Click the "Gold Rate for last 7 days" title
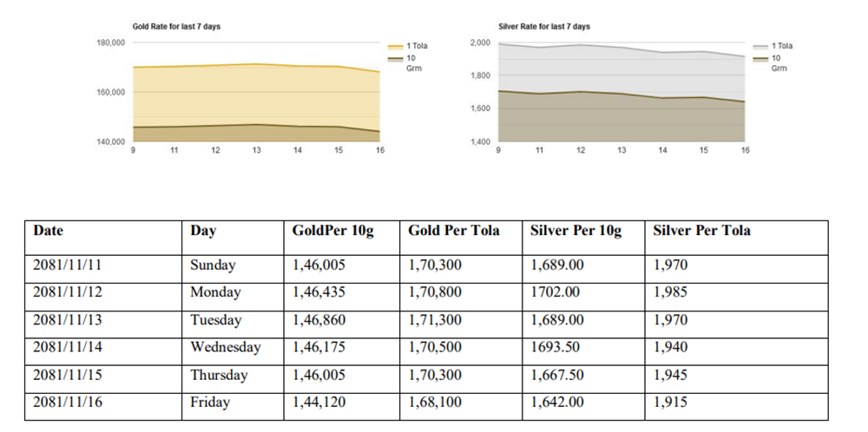Image resolution: width=868 pixels, height=432 pixels. 176,27
